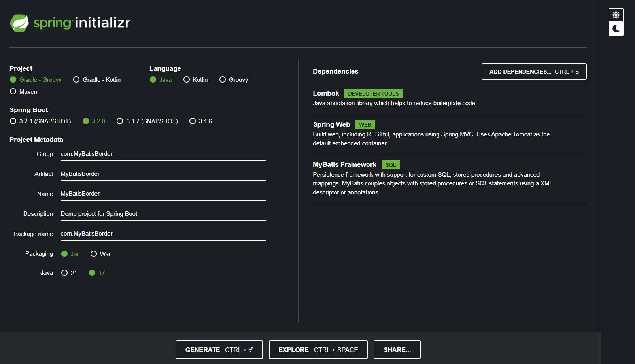This screenshot has height=364, width=635.
Task: Edit the Group field
Action: (163, 154)
